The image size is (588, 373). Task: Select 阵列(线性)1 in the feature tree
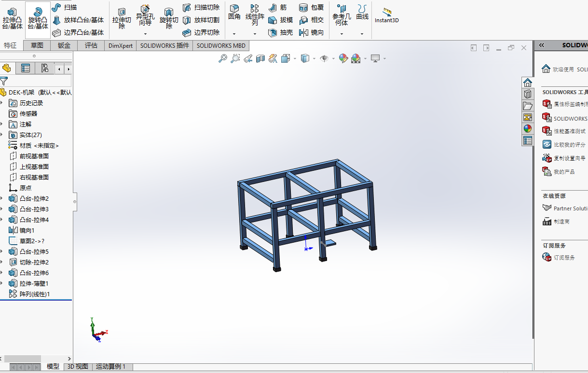click(29, 294)
